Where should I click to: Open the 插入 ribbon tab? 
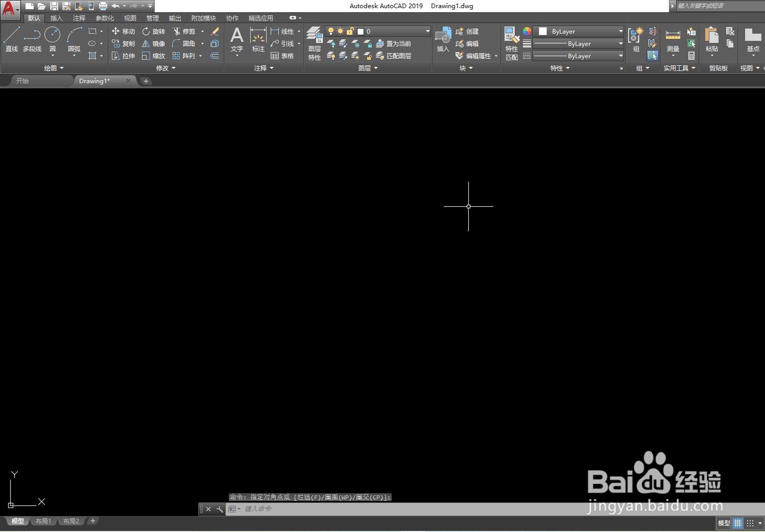point(56,18)
